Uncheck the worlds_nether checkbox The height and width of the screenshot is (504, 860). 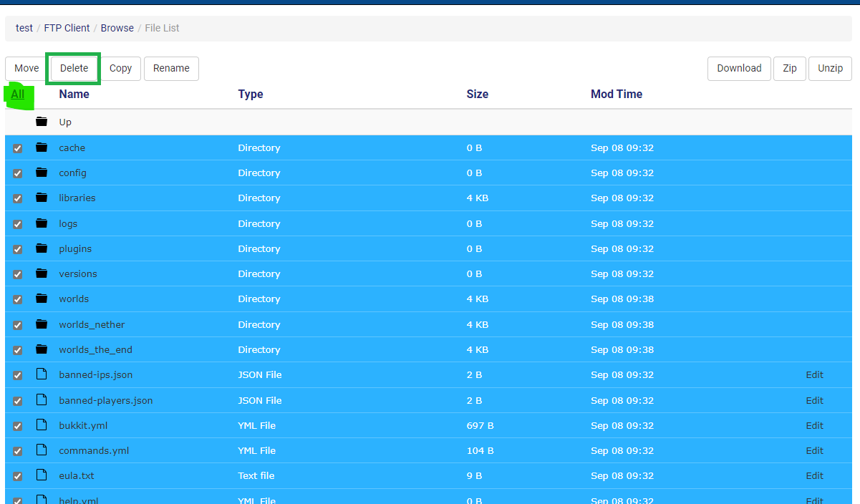click(18, 325)
